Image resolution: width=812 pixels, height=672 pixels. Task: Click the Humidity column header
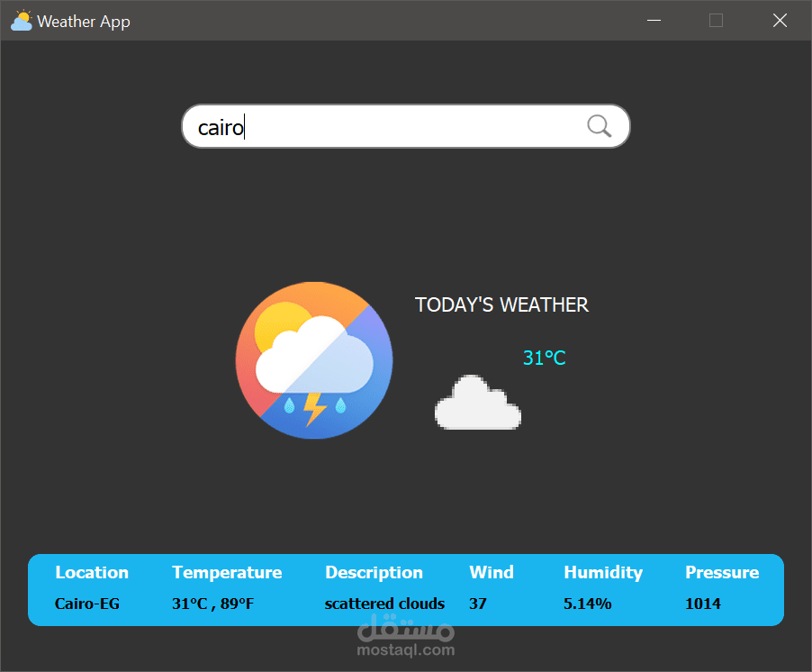[x=603, y=572]
